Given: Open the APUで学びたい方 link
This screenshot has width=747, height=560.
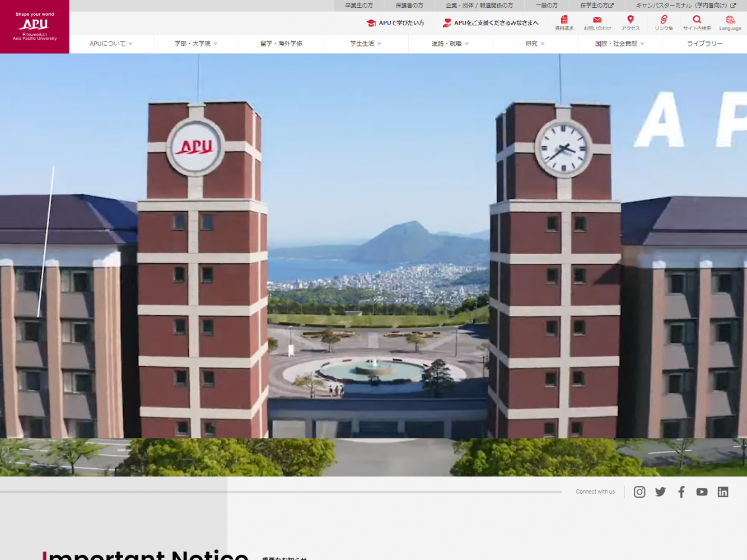Looking at the screenshot, I should [395, 23].
